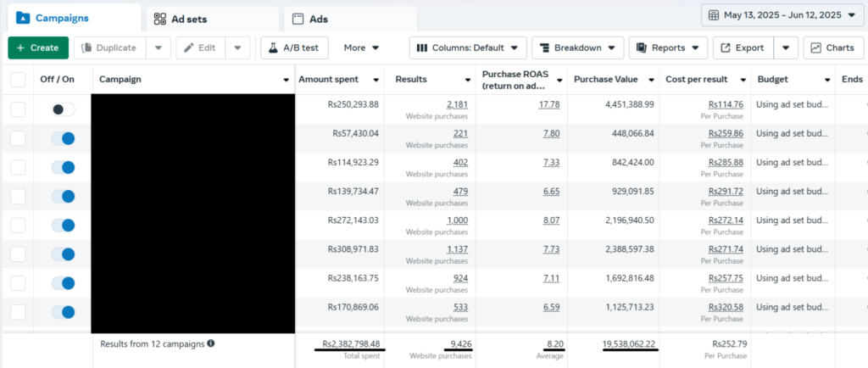Open the Cost per result column arrow
Image resolution: width=868 pixels, height=368 pixels.
pos(743,81)
